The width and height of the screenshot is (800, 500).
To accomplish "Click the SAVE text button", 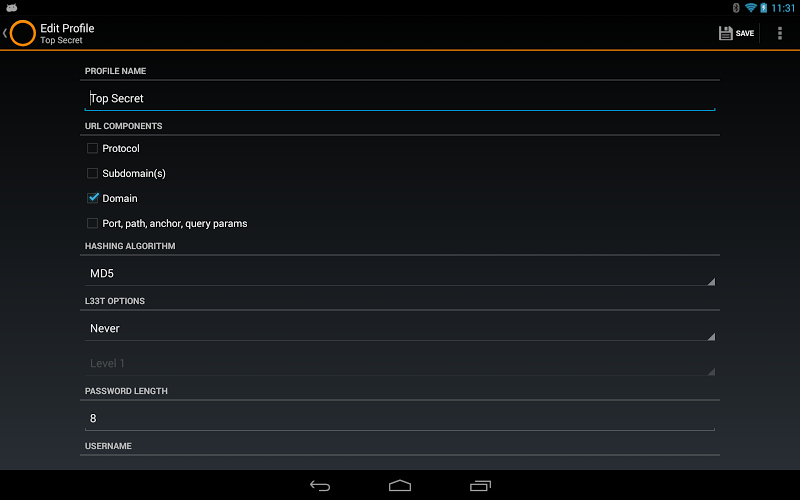I will pyautogui.click(x=744, y=33).
